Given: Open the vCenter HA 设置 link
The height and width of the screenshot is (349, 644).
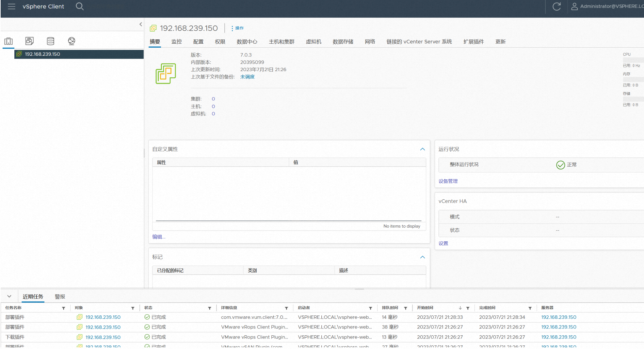Looking at the screenshot, I should (x=443, y=243).
